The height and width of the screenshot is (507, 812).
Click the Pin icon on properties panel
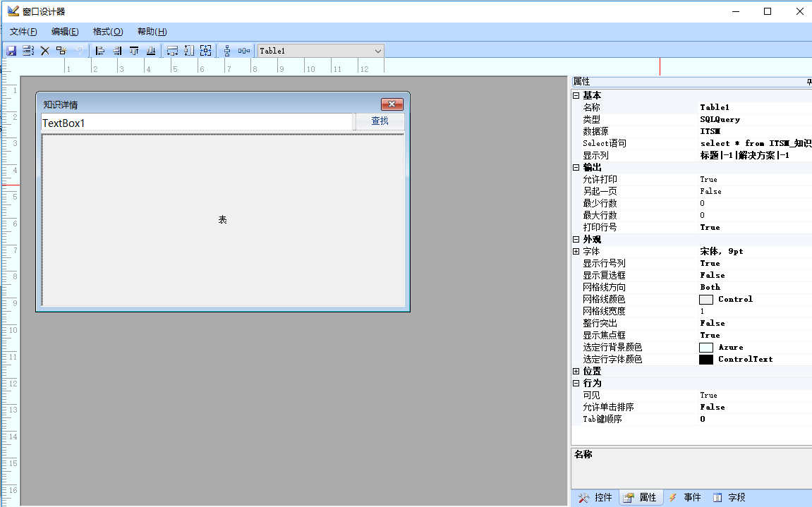(x=808, y=83)
